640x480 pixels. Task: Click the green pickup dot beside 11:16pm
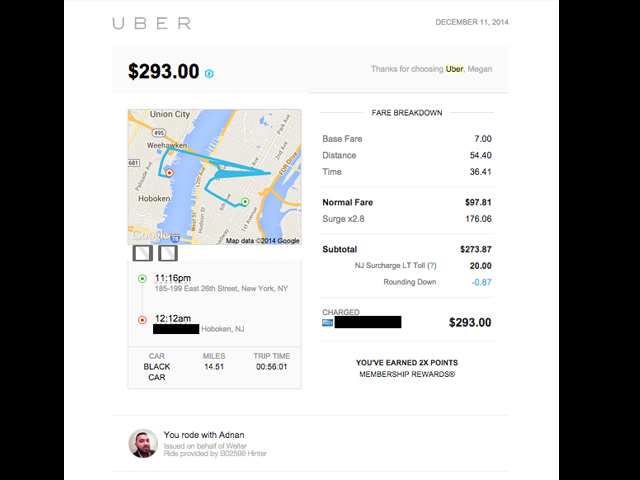(x=142, y=278)
